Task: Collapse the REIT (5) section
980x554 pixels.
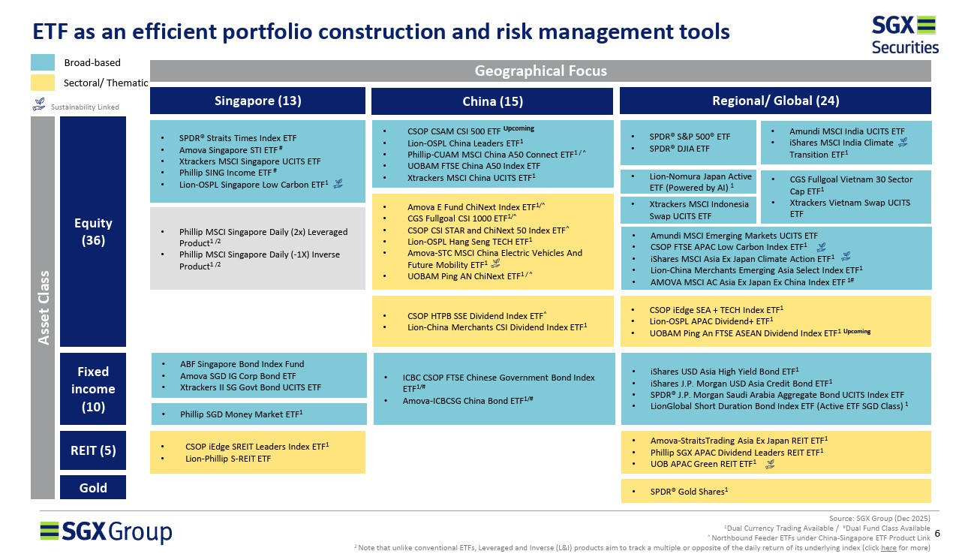Action: pyautogui.click(x=93, y=450)
